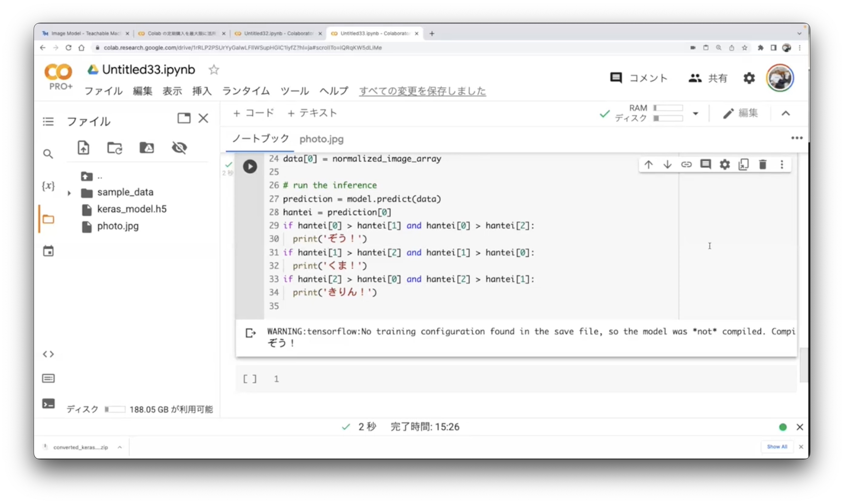Open command palette sidebar icon
Screen dimensions: 844x504
pyautogui.click(x=48, y=378)
